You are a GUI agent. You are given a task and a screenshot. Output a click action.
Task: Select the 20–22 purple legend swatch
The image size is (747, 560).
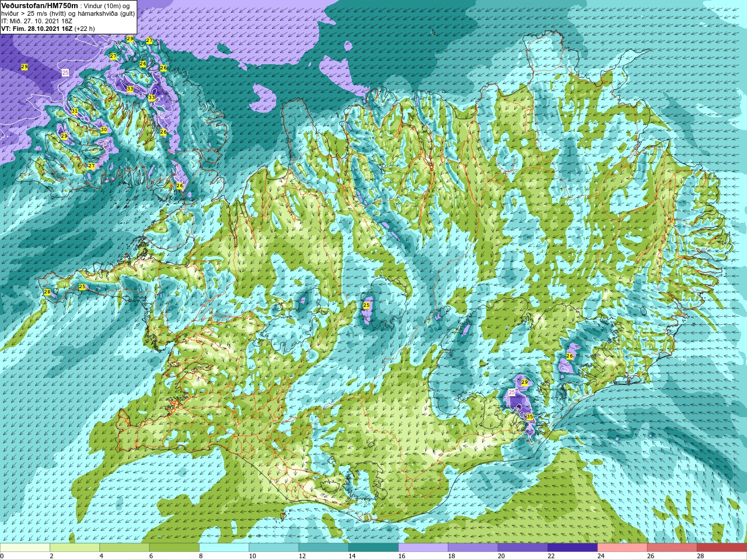pos(522,548)
